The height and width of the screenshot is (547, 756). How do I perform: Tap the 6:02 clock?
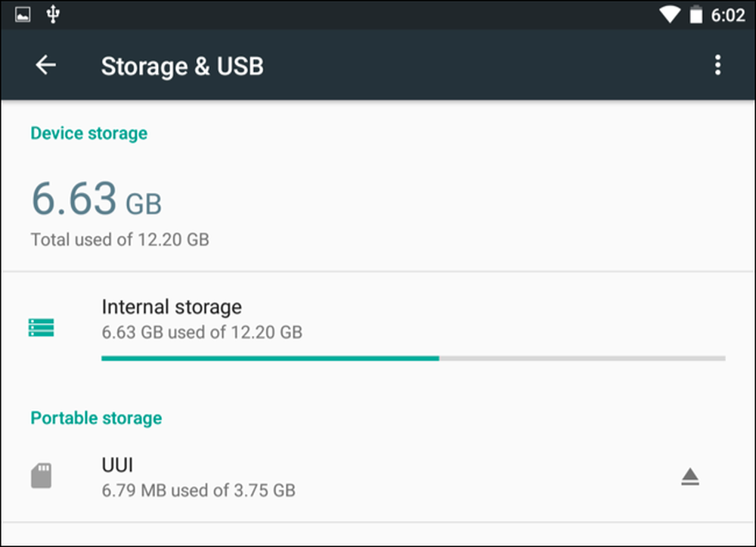click(x=728, y=15)
